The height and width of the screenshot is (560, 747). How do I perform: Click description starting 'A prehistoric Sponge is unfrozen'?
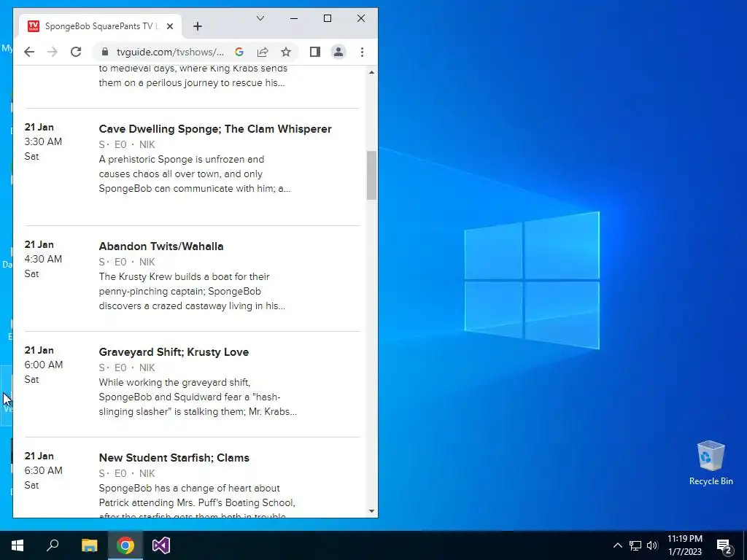coord(194,174)
